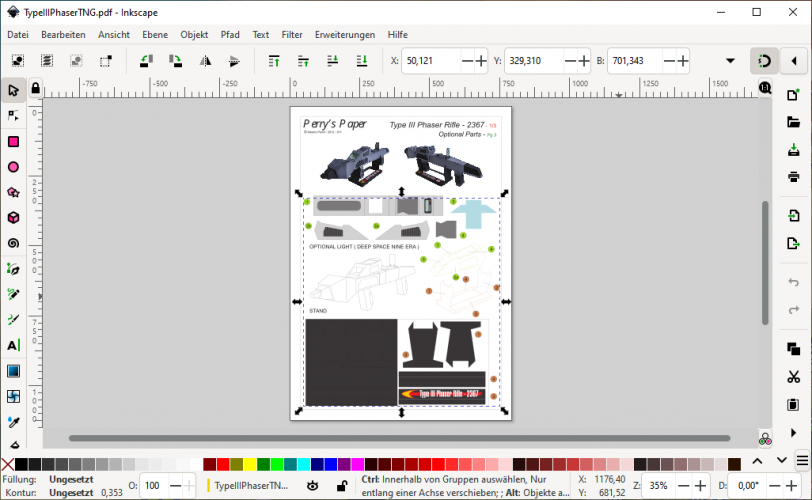Pick the bright red palette swatch
The image size is (812, 500).
click(223, 464)
